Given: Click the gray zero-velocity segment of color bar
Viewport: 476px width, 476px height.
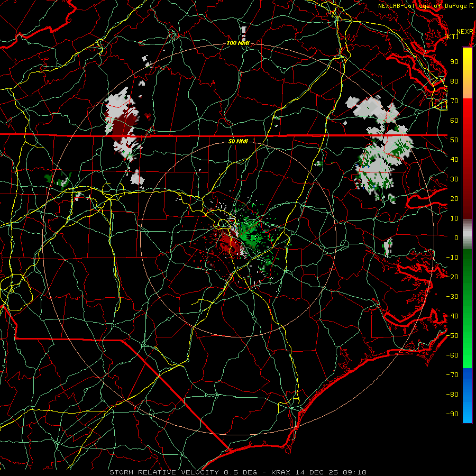Looking at the screenshot, I should coord(467,234).
